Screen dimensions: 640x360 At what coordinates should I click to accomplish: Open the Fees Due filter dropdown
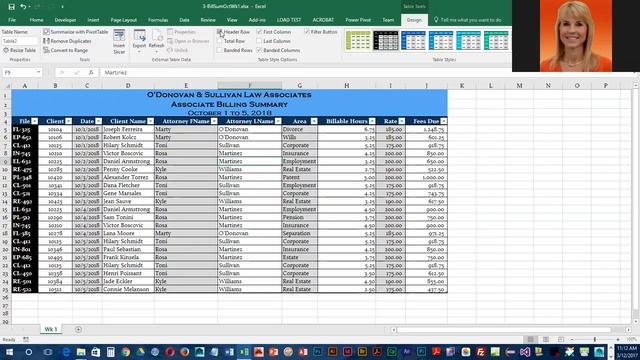point(444,121)
